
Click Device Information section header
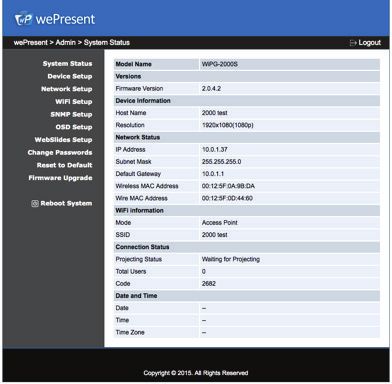pos(143,101)
